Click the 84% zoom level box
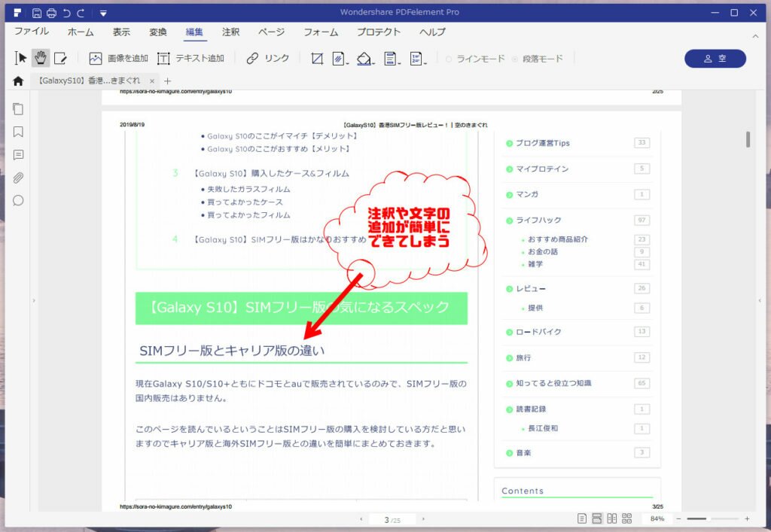 coord(657,518)
